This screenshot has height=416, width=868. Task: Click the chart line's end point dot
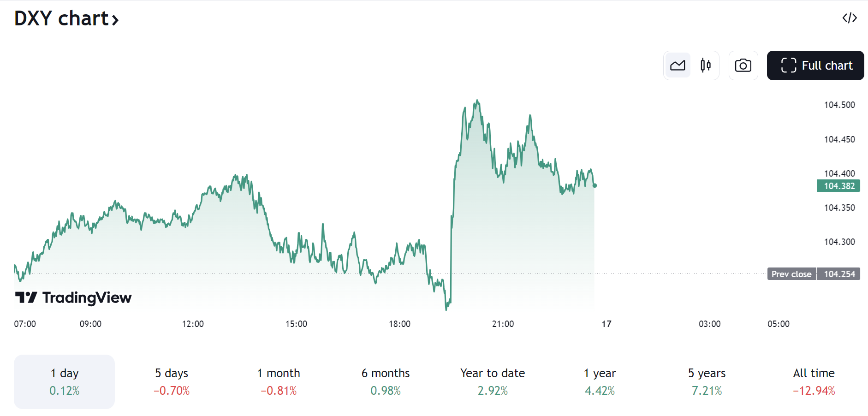coord(595,185)
